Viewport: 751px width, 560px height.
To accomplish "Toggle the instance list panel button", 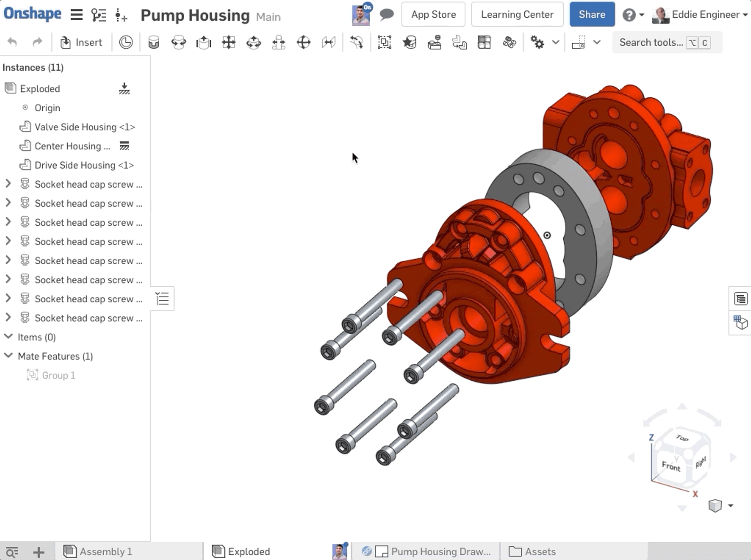I will (162, 299).
